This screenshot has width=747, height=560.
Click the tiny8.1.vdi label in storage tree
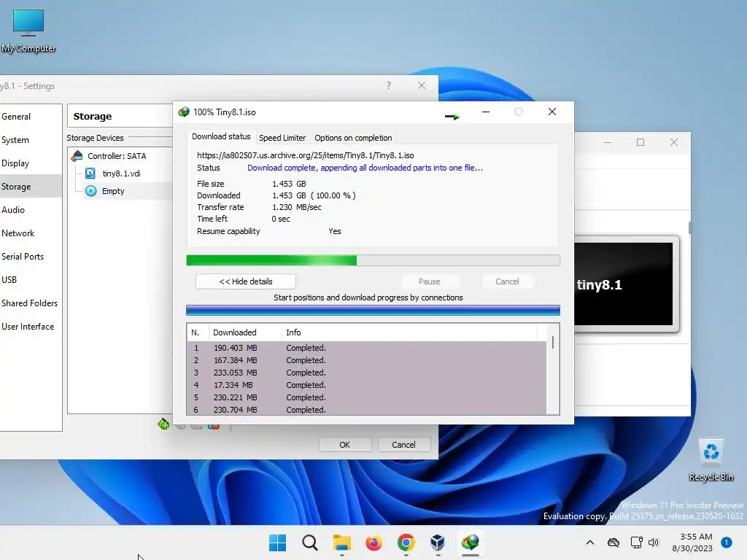click(x=122, y=174)
